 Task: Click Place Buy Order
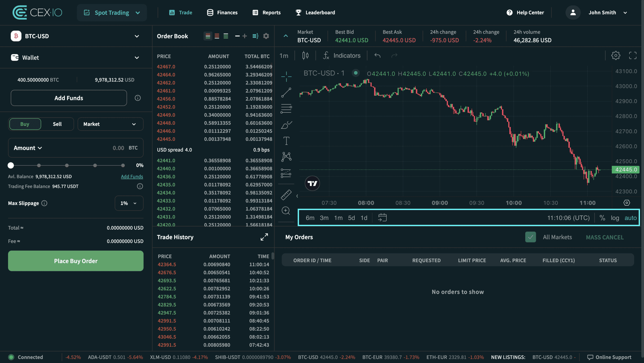[76, 261]
